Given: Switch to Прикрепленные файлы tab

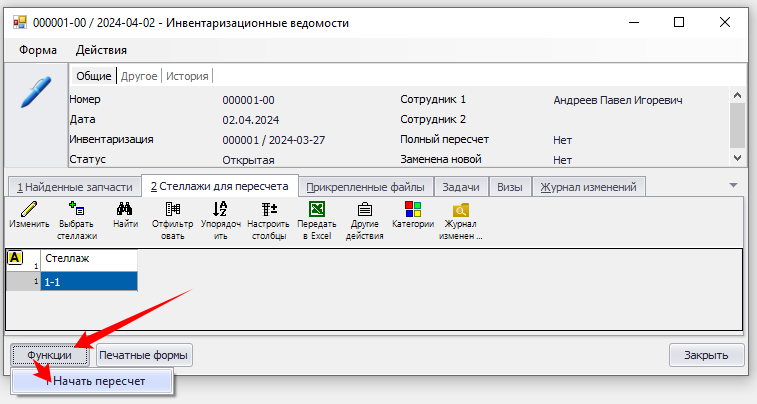Looking at the screenshot, I should tap(365, 187).
